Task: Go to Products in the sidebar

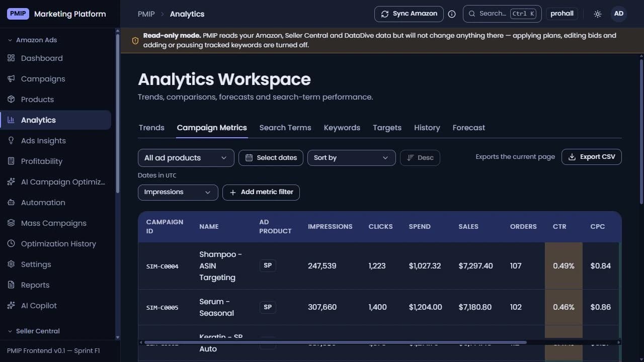Action: (55, 100)
